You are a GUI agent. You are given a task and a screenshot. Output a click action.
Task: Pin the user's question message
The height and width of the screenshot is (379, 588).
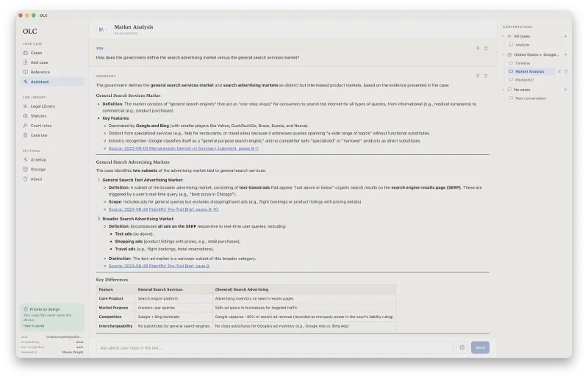(x=478, y=48)
